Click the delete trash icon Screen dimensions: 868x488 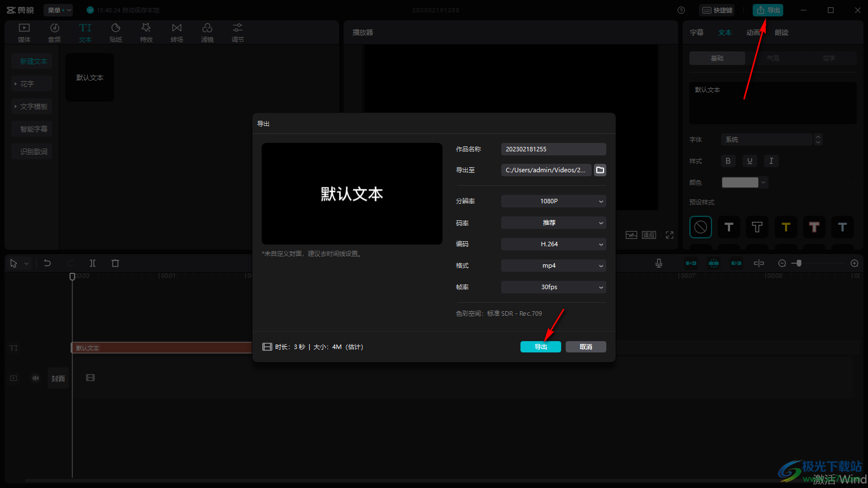[x=115, y=263]
